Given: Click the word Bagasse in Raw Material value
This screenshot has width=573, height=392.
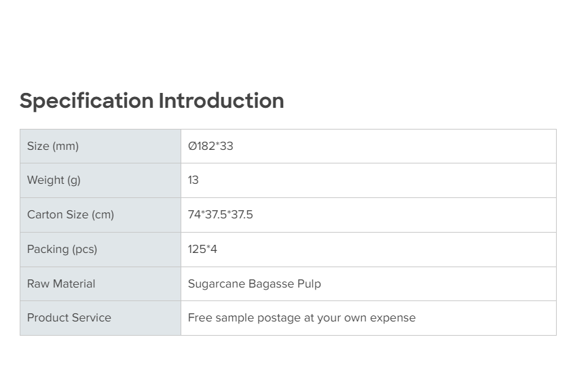Looking at the screenshot, I should click(271, 283).
